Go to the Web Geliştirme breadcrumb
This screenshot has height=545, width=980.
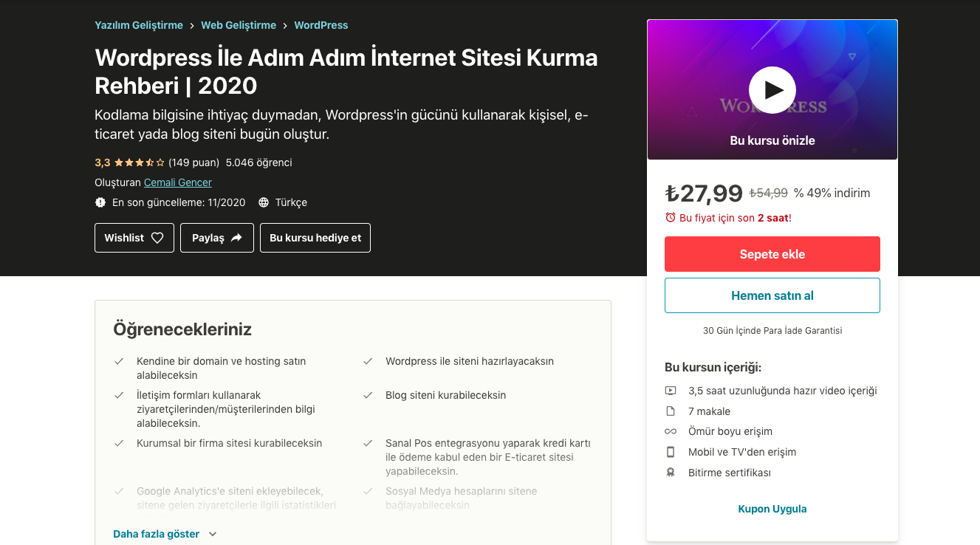(x=239, y=25)
